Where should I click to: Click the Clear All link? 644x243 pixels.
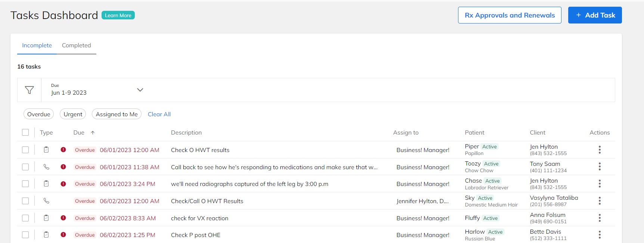159,114
